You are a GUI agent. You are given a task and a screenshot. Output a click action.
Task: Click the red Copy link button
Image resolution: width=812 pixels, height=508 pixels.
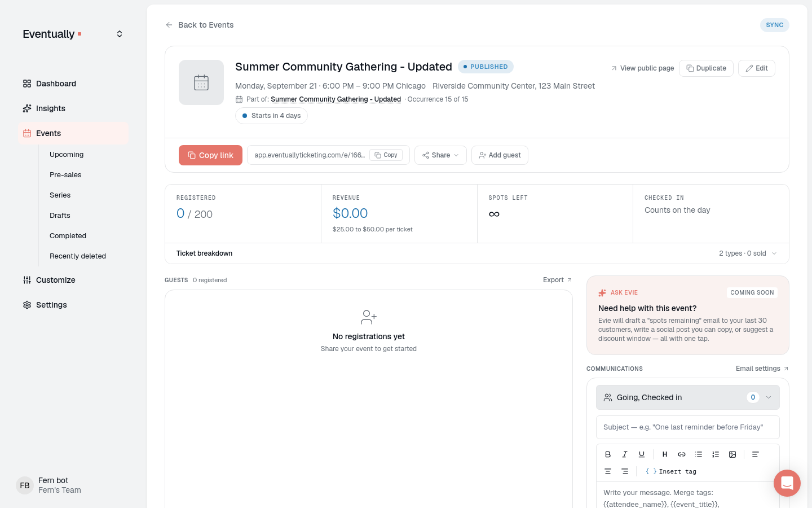pyautogui.click(x=210, y=155)
